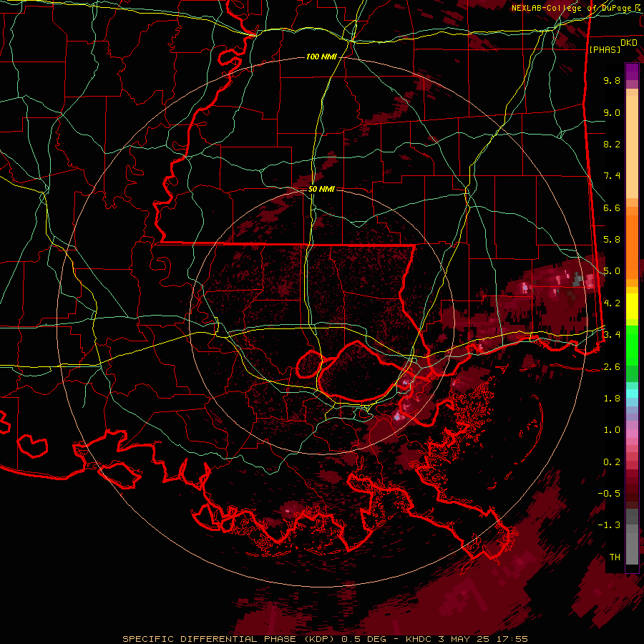Click the 100 NMI range ring label
This screenshot has height=644, width=644.
coord(321,57)
